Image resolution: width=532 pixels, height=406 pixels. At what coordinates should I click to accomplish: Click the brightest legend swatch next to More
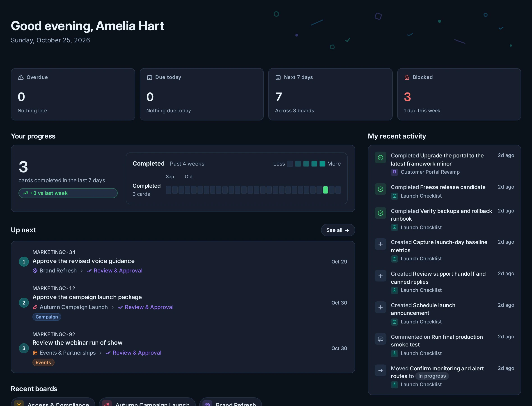[x=322, y=164]
